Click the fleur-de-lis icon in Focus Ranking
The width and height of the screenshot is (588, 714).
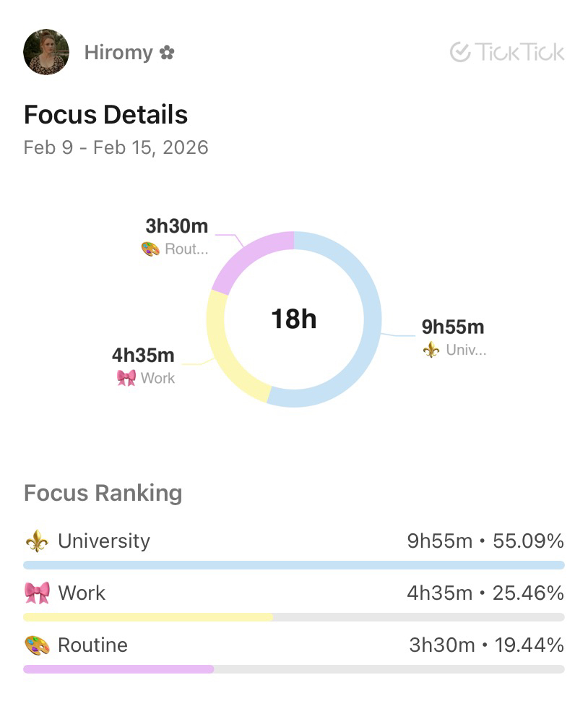(x=37, y=541)
